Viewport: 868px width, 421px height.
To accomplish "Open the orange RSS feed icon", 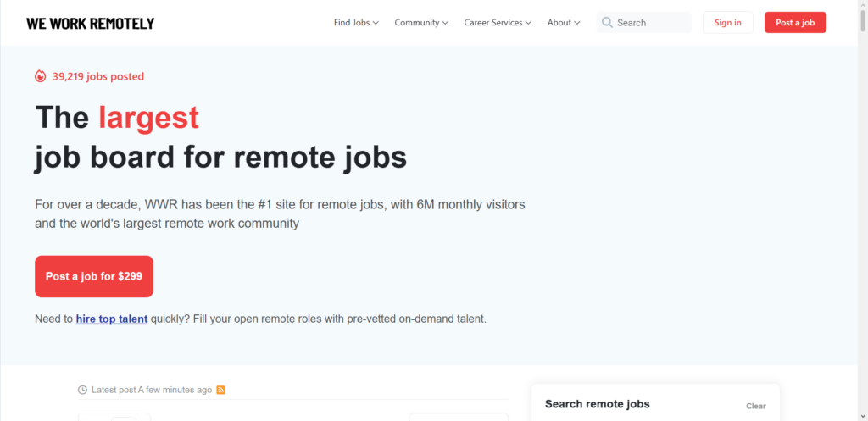I will [x=221, y=390].
